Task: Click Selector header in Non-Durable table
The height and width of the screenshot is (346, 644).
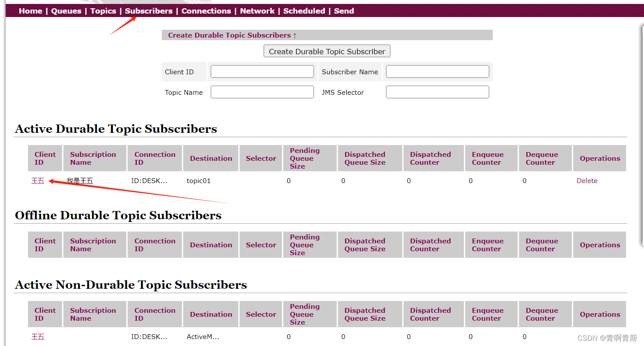Action: 261,314
